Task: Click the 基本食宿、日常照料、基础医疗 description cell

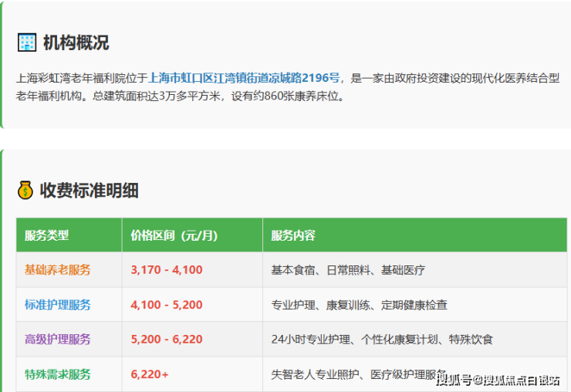Action: point(348,270)
